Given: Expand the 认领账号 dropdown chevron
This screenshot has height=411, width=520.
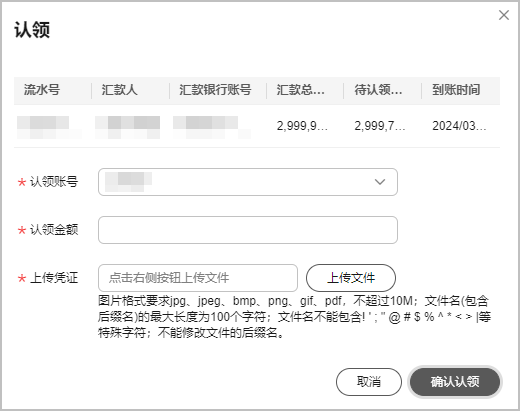Looking at the screenshot, I should 380,182.
